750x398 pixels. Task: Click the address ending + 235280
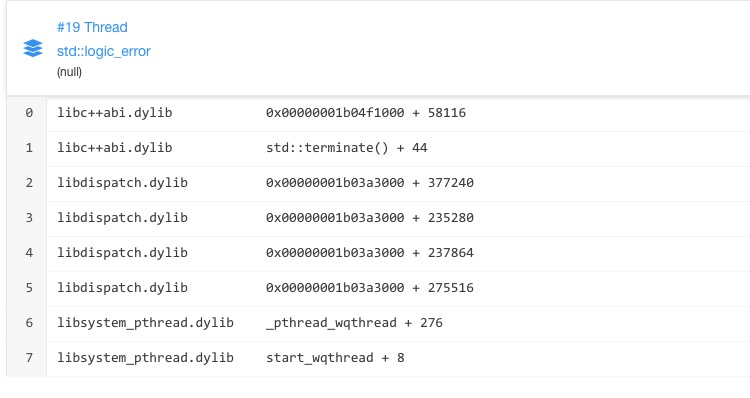coord(370,218)
